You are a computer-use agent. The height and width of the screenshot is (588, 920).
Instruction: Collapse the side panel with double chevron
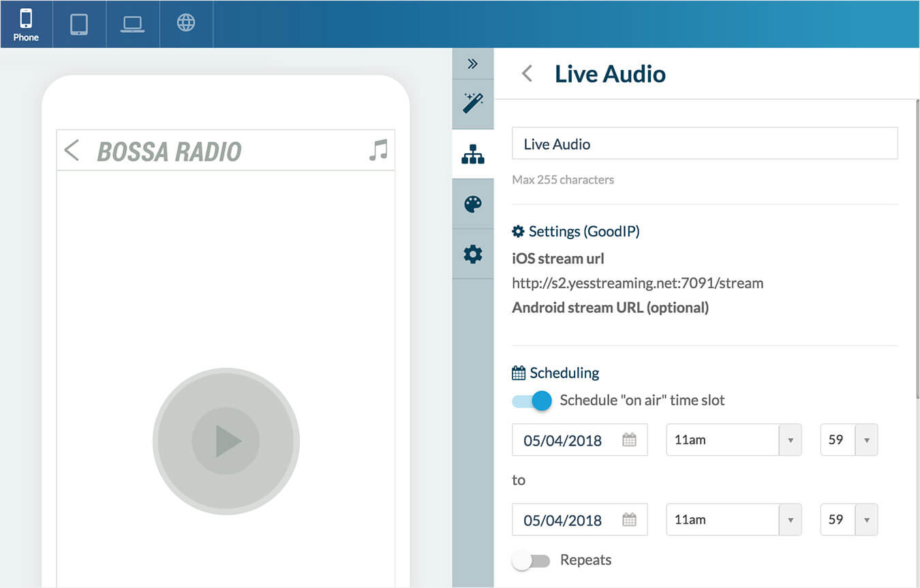pos(473,64)
